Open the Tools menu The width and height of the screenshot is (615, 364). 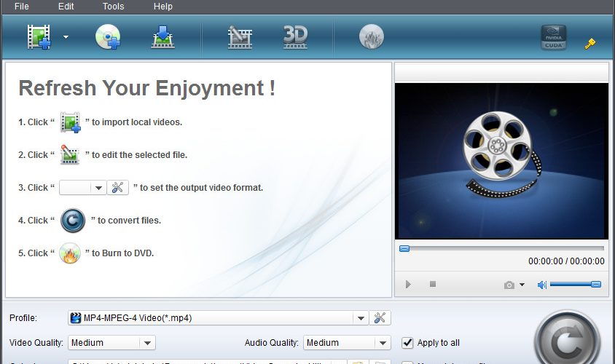pyautogui.click(x=113, y=7)
